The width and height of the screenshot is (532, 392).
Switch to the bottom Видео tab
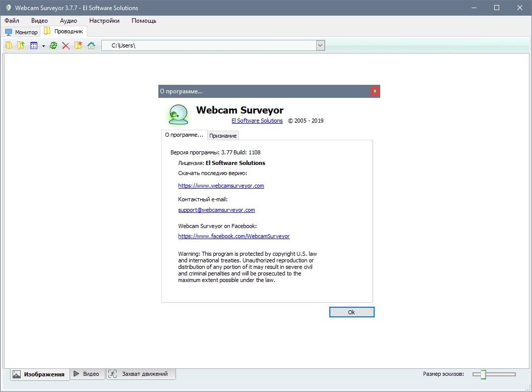pos(87,374)
